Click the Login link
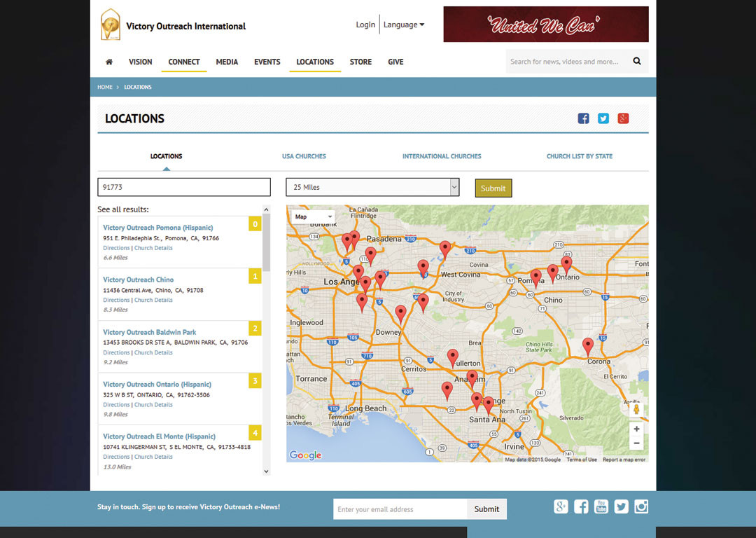This screenshot has height=538, width=756. (x=365, y=25)
